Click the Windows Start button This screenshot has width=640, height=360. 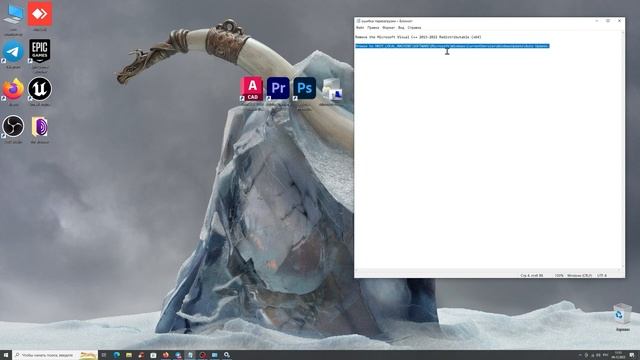click(x=6, y=355)
